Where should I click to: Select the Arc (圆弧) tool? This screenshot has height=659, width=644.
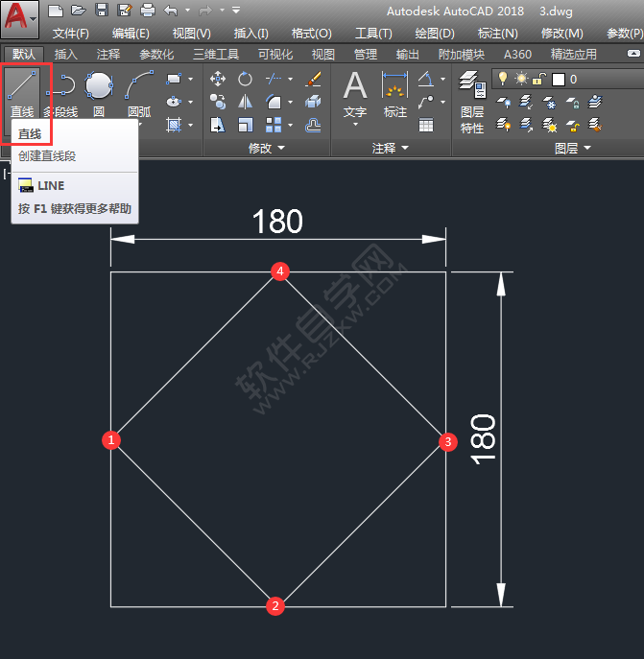coord(139,92)
